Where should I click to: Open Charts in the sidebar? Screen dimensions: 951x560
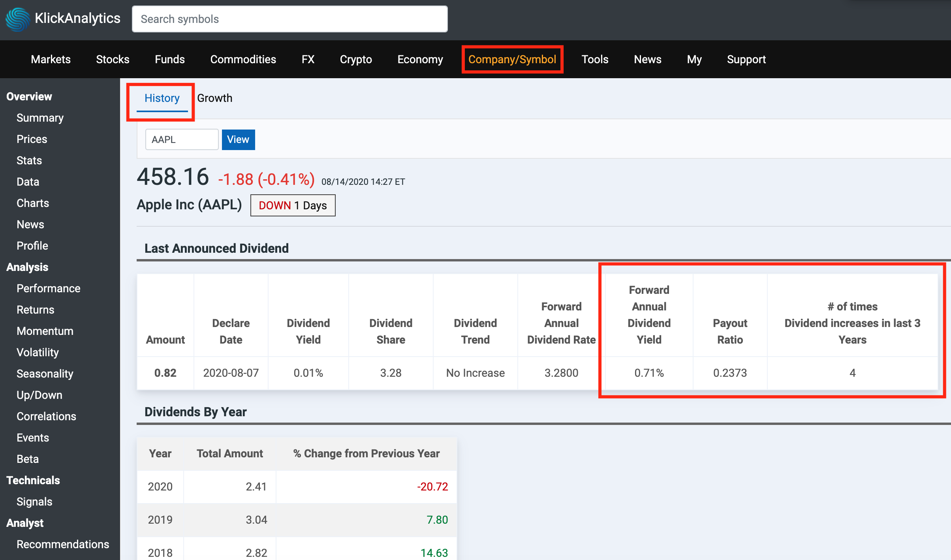[x=33, y=203]
